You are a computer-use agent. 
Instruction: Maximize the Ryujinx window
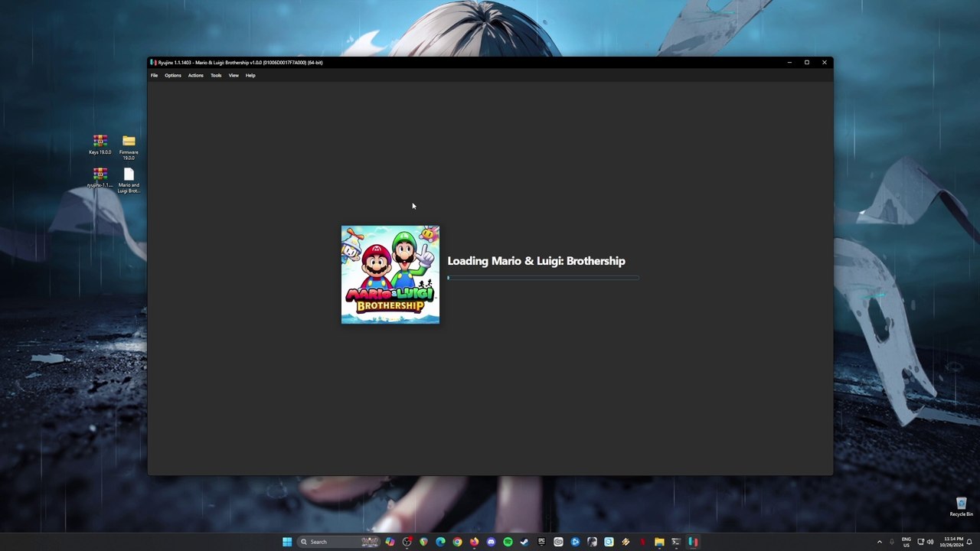click(x=807, y=63)
